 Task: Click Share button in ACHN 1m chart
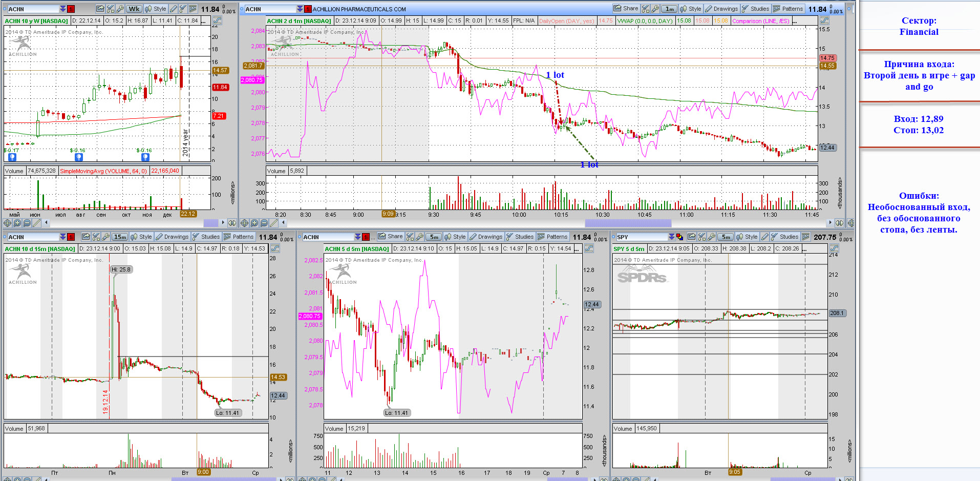(x=626, y=9)
